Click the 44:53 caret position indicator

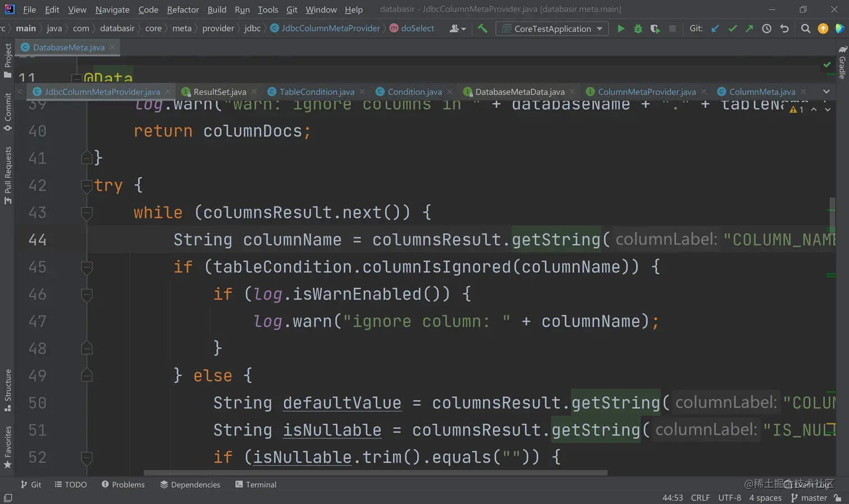(672, 498)
